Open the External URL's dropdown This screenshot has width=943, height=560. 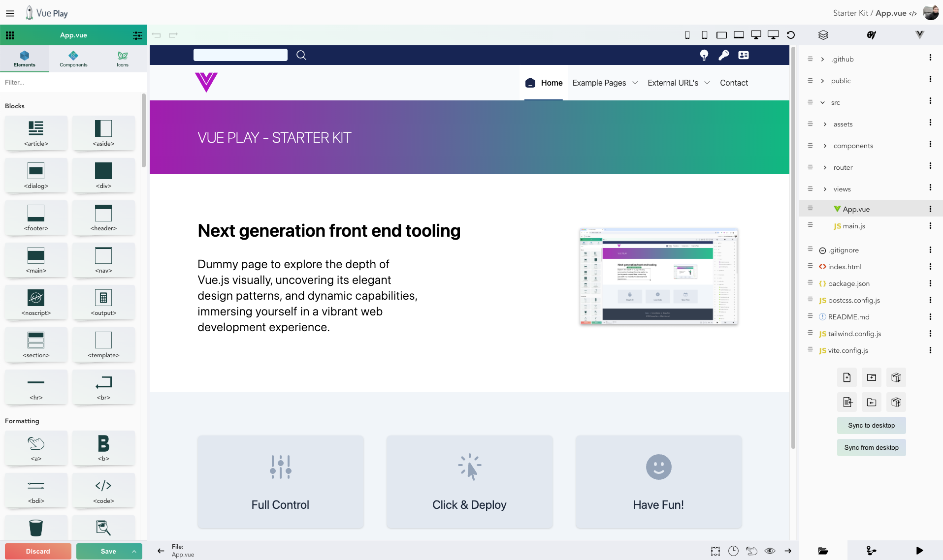pos(679,83)
